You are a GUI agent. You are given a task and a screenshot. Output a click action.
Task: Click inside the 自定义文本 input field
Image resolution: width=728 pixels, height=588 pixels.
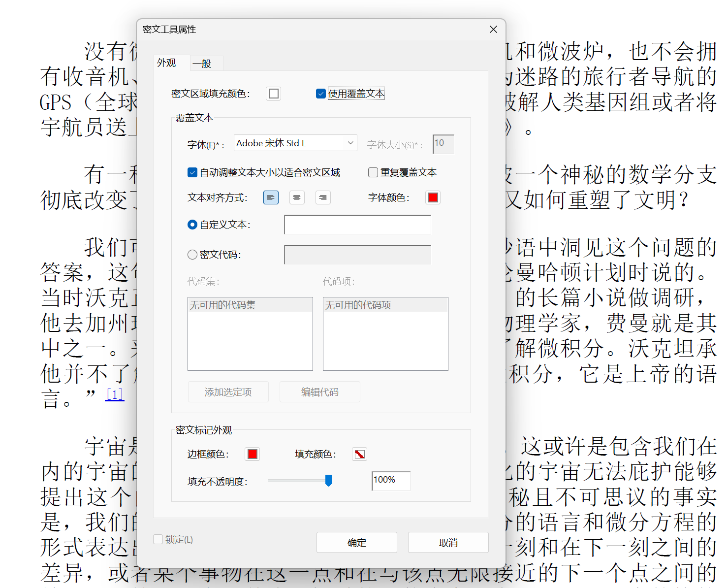click(357, 224)
